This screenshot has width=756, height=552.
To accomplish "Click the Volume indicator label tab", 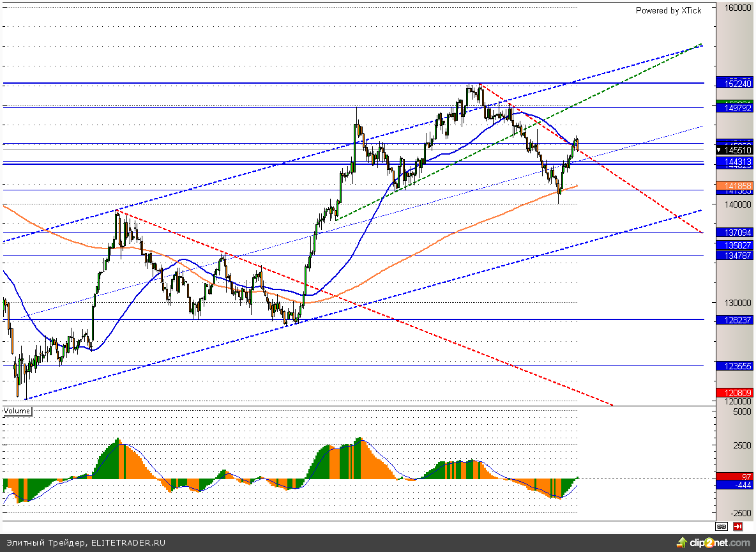I will (x=17, y=411).
